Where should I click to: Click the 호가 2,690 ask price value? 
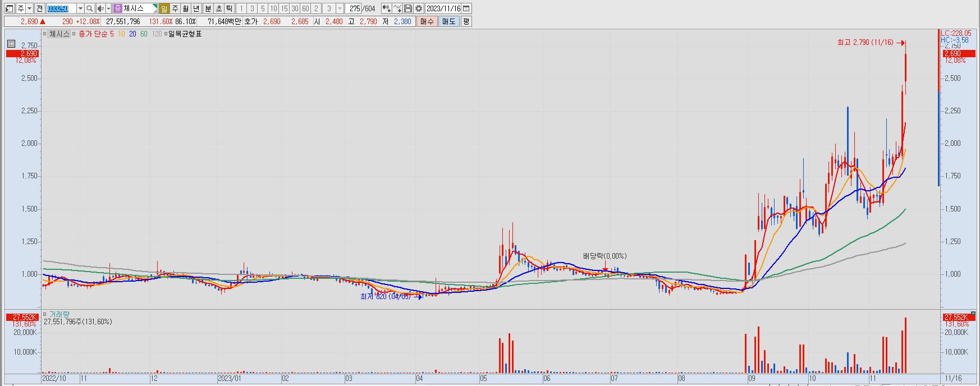(272, 21)
